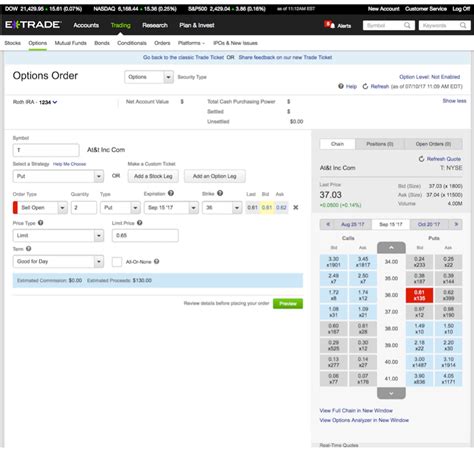Click the Refresh Quote icon
This screenshot has height=450, width=474.
(421, 159)
